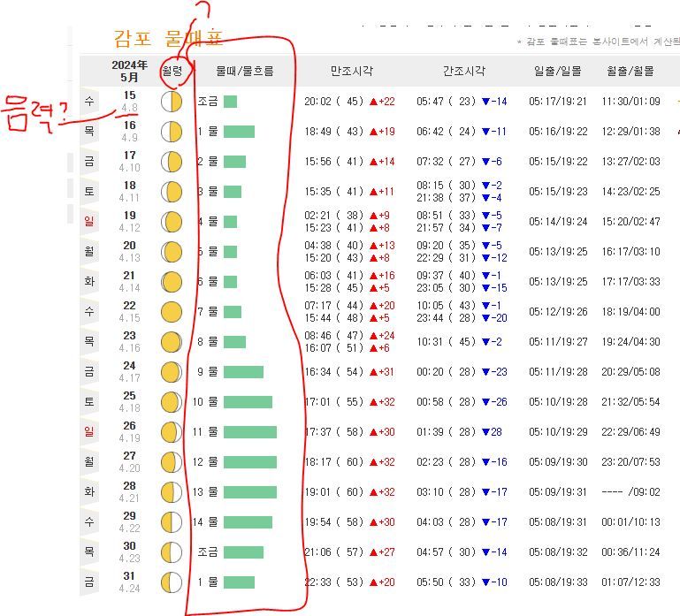Click the moon phase icon for May 15

click(172, 102)
